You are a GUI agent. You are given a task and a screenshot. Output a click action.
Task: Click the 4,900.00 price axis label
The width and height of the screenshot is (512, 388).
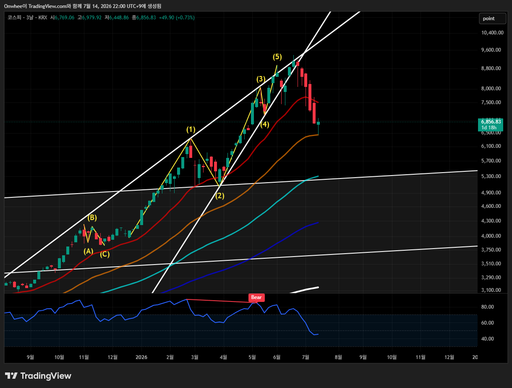click(x=492, y=192)
